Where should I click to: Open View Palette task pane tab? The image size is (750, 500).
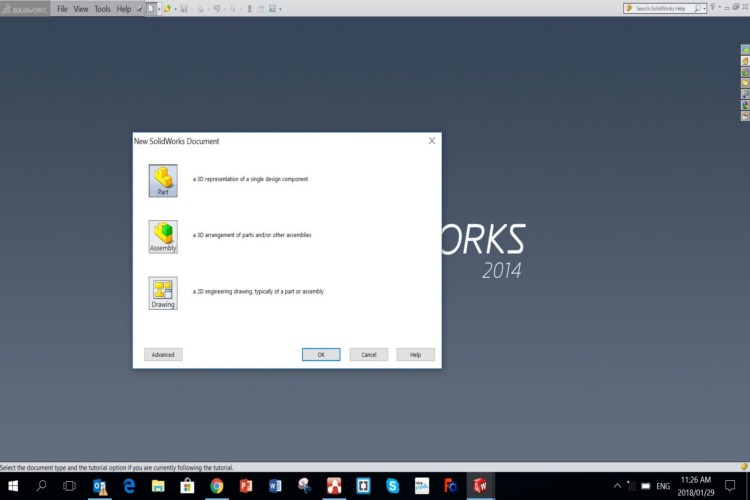pyautogui.click(x=745, y=94)
